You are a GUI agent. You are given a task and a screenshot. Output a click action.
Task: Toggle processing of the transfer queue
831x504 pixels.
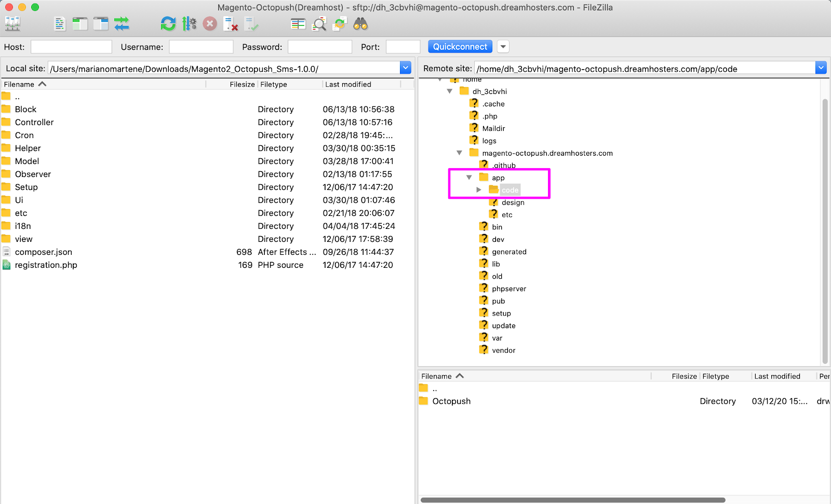coord(190,24)
